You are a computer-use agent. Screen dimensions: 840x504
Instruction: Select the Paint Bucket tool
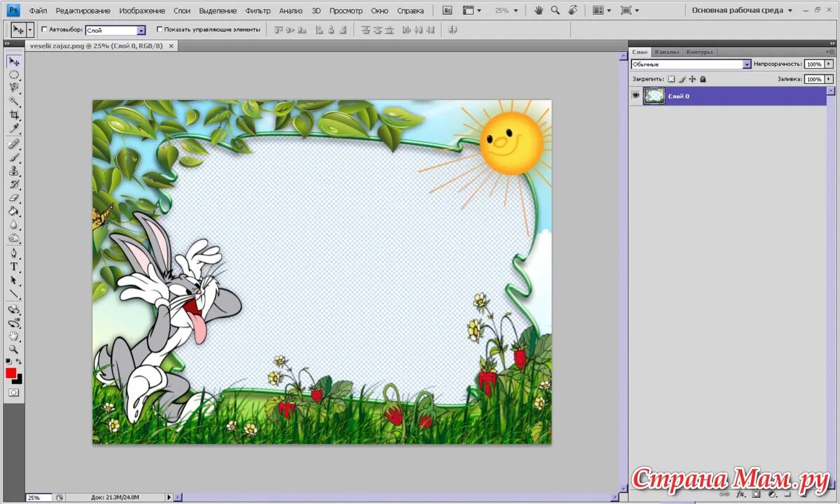pyautogui.click(x=14, y=211)
